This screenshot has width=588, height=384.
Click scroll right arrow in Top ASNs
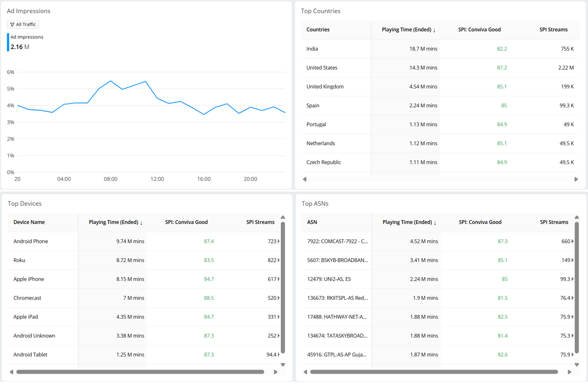click(x=570, y=372)
